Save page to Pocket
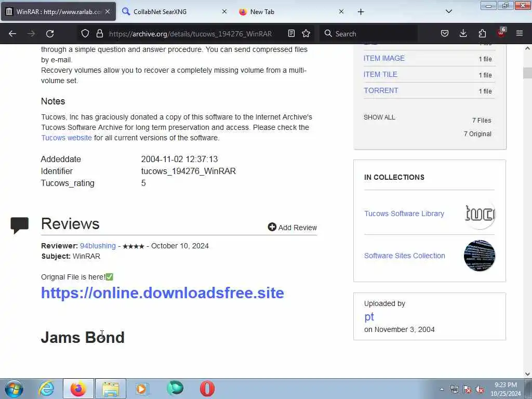This screenshot has width=532, height=399. point(445,34)
